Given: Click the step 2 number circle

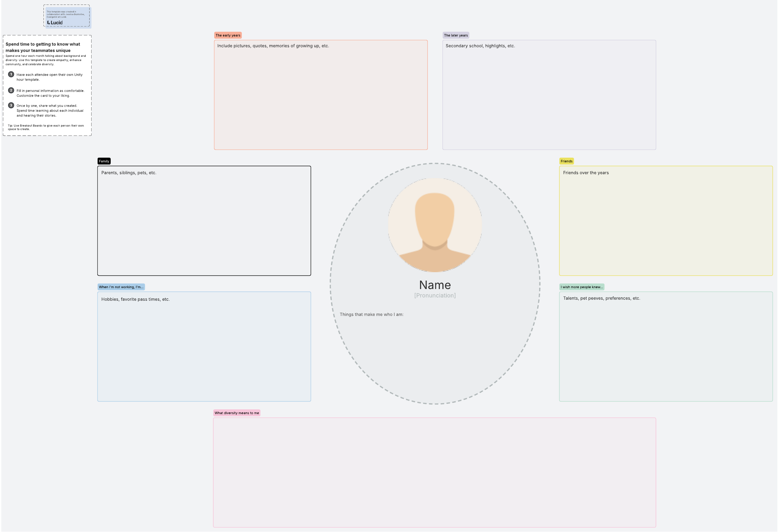Looking at the screenshot, I should click(x=11, y=91).
